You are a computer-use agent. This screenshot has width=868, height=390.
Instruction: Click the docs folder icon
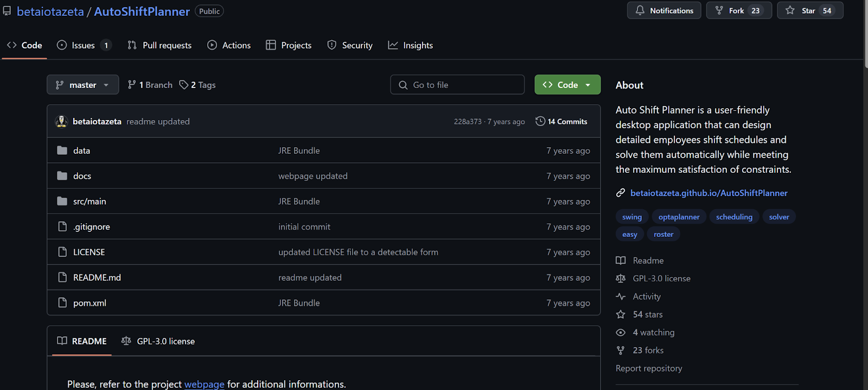pyautogui.click(x=62, y=176)
